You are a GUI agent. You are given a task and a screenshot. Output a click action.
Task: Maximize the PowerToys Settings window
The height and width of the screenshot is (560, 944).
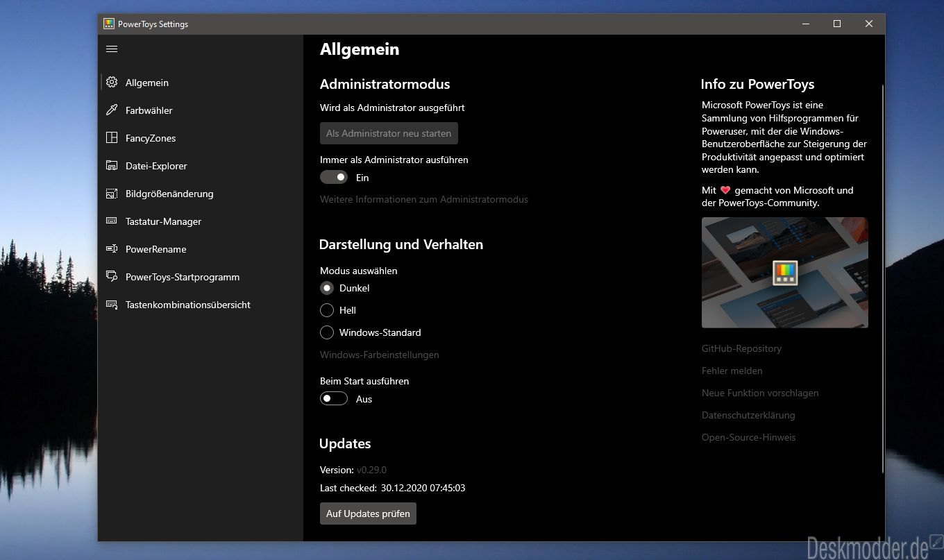[x=837, y=24]
